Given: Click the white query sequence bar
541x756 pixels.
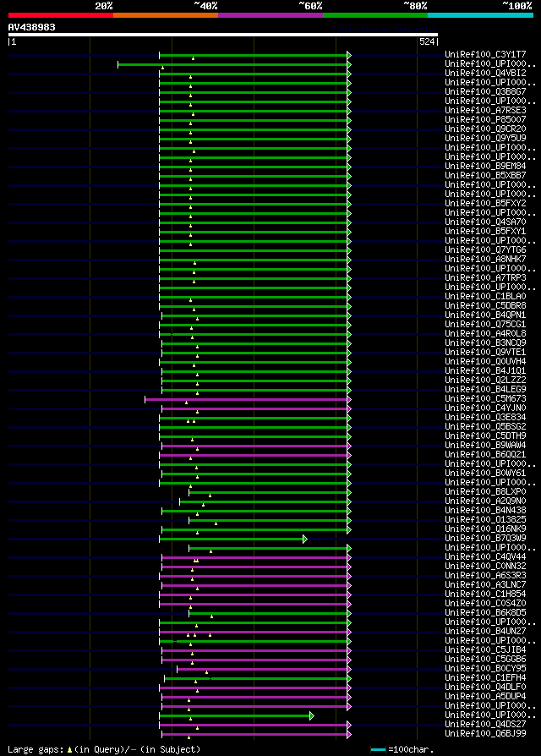Looking at the screenshot, I should [223, 35].
